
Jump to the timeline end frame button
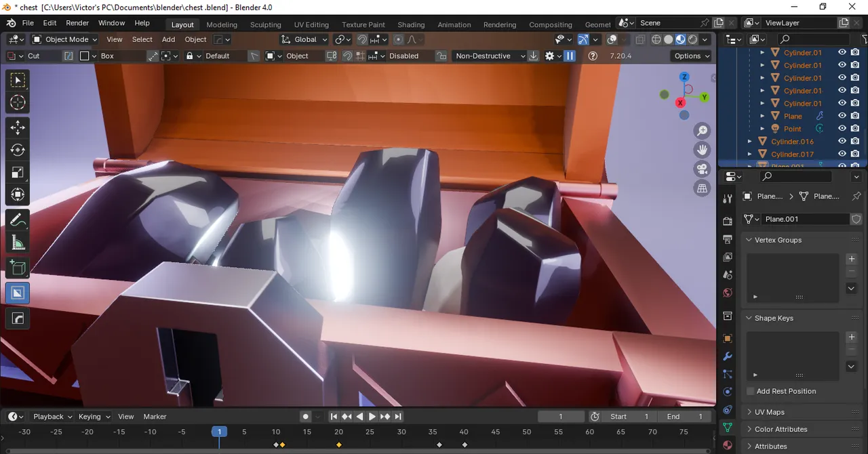pyautogui.click(x=398, y=417)
